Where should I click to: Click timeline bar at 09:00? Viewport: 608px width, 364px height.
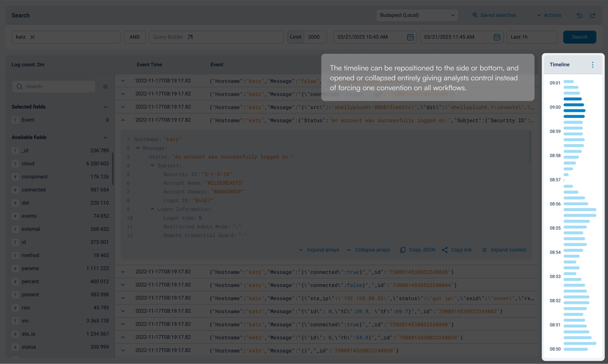(x=574, y=105)
